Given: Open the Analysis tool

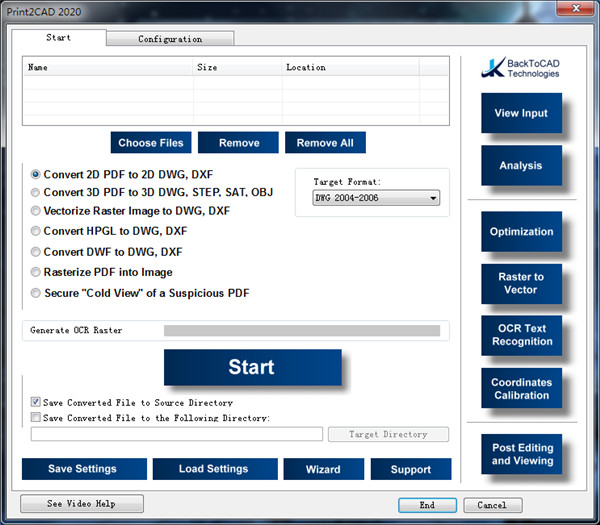Looking at the screenshot, I should tap(521, 165).
